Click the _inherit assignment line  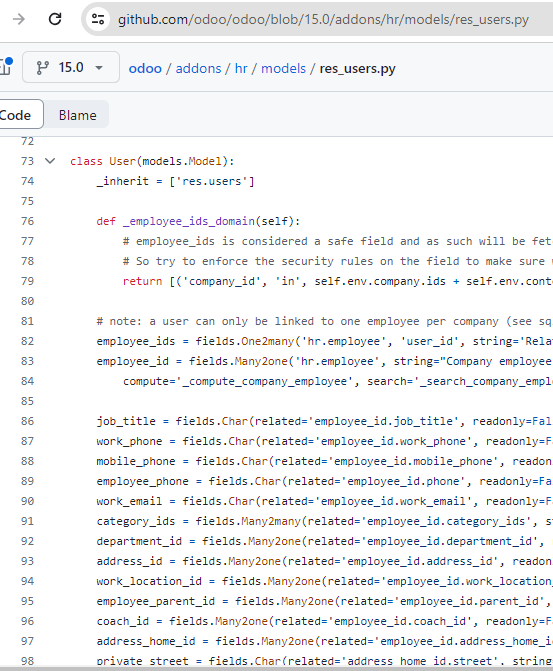tap(175, 181)
